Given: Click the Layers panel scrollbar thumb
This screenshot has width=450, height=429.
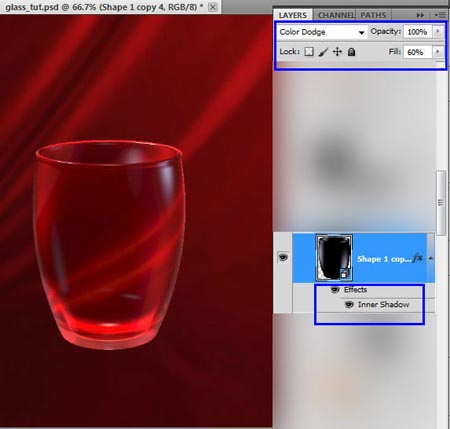Looking at the screenshot, I should tap(441, 203).
